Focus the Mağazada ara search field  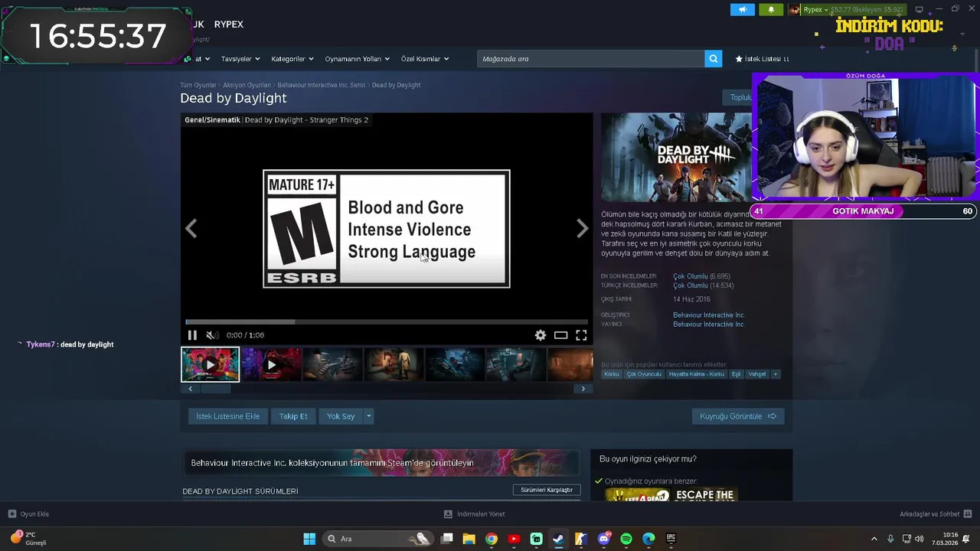coord(591,59)
